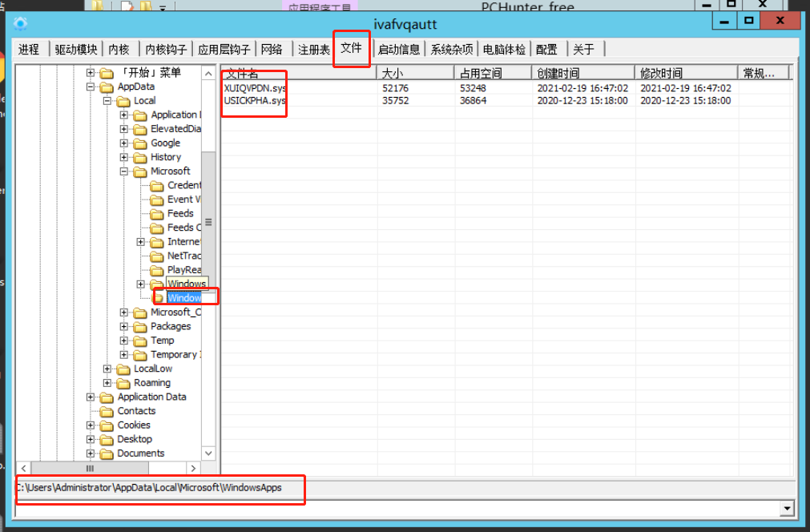Select the XUIQVPDN.sys file row

pos(255,88)
